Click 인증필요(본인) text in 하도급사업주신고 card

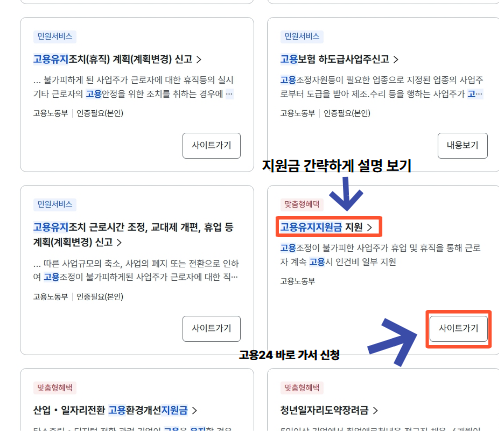click(347, 113)
